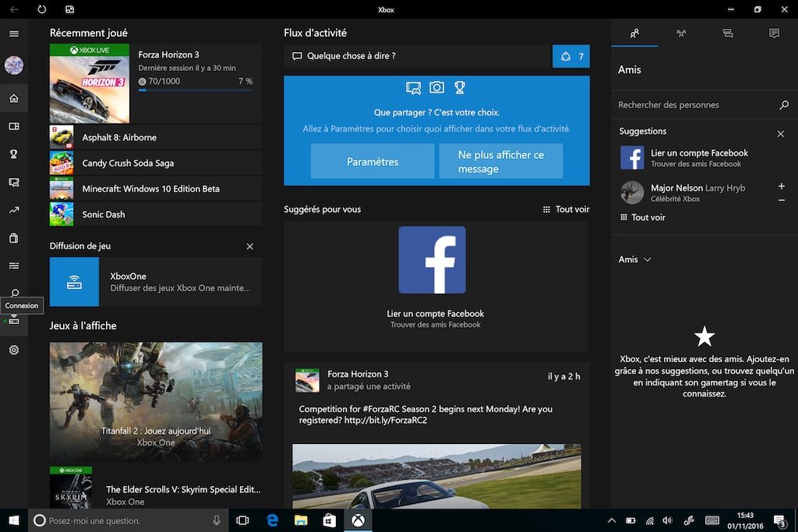
Task: Open Settings gear in sidebar
Action: point(14,350)
